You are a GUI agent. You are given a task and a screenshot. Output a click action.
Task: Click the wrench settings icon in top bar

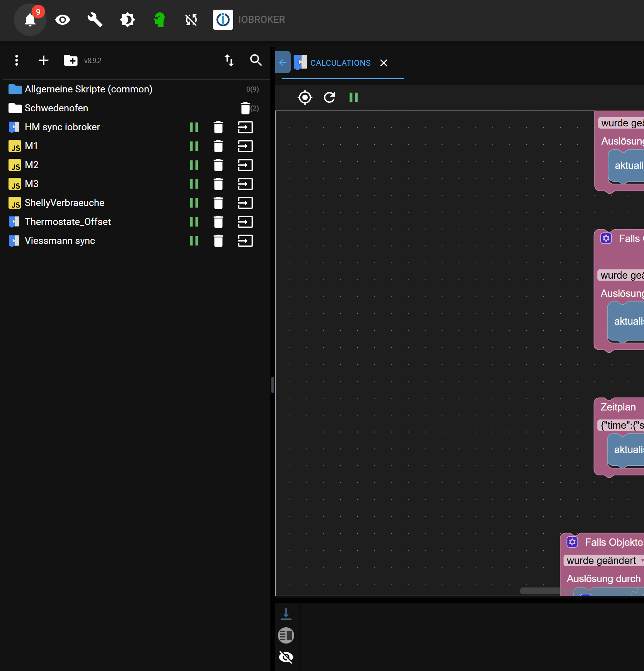click(x=95, y=20)
